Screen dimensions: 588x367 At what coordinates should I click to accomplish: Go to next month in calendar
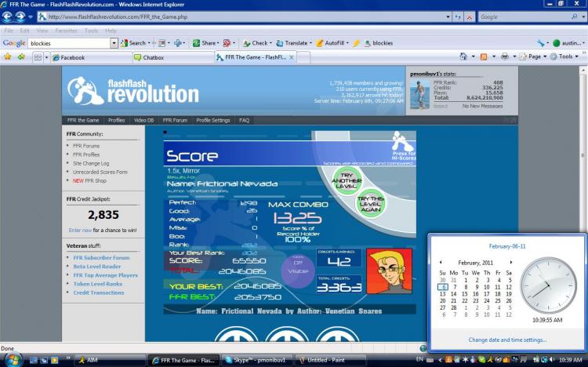tap(510, 262)
